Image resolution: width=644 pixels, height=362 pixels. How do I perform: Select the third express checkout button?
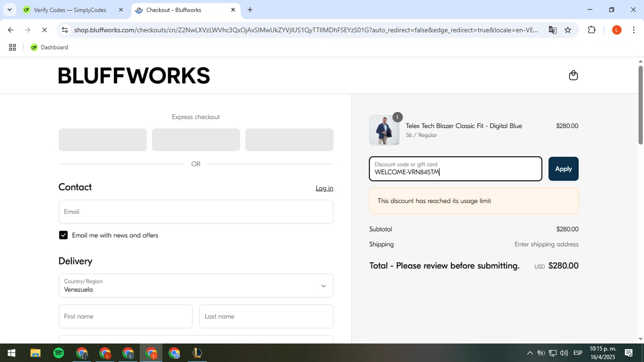pyautogui.click(x=289, y=140)
